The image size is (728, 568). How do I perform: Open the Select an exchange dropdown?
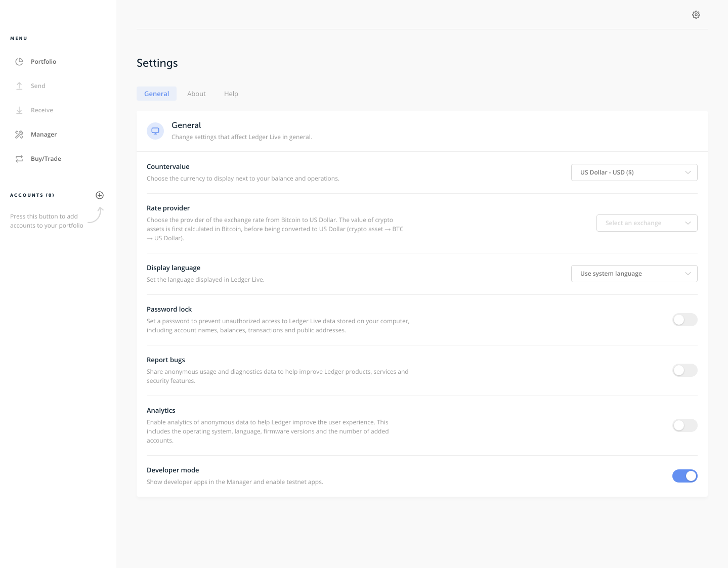pyautogui.click(x=647, y=223)
